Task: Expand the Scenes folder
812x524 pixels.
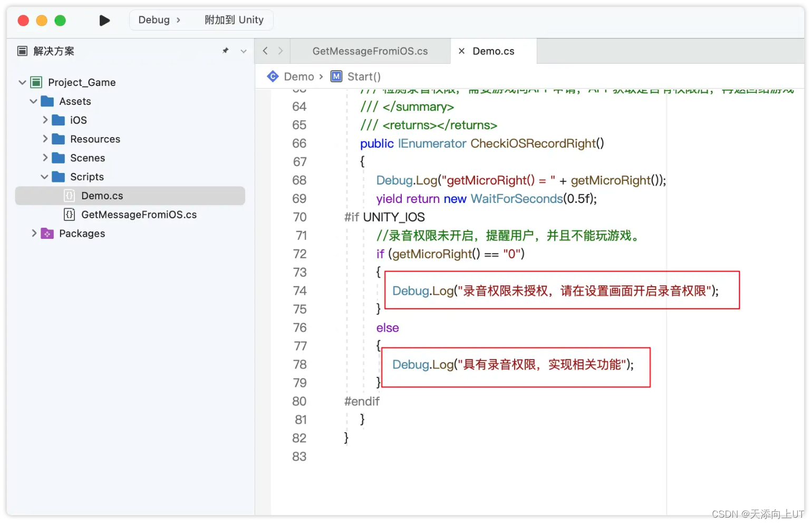Action: [45, 158]
